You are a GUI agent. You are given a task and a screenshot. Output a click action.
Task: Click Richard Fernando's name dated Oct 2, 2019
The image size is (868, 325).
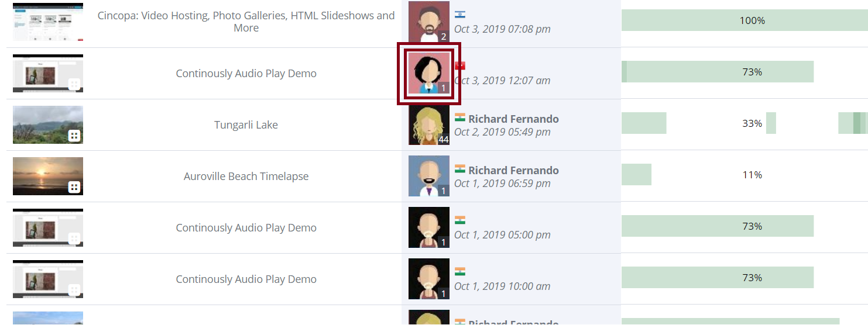pyautogui.click(x=513, y=119)
